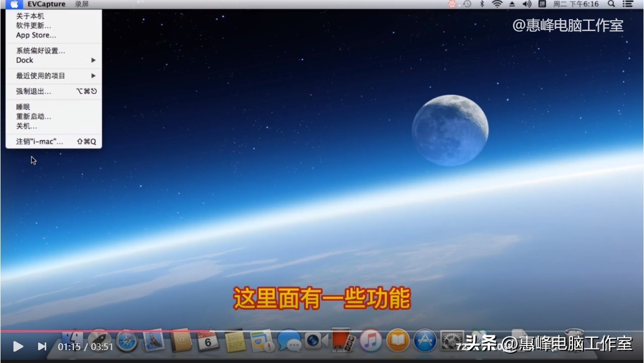Open 系统偏好设置… from the menu
This screenshot has height=363, width=644.
coord(40,51)
